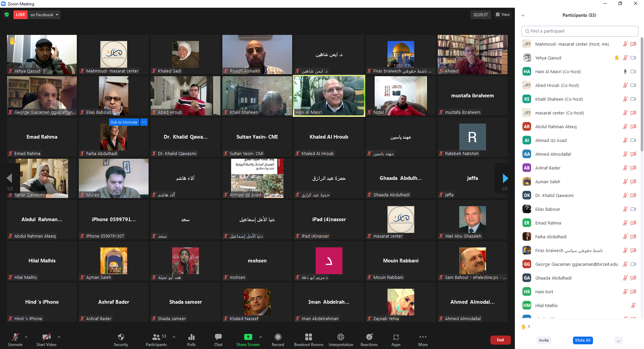Toggle Ahmad Izz Asad's muted mic in list
The width and height of the screenshot is (644, 349).
[x=625, y=140]
